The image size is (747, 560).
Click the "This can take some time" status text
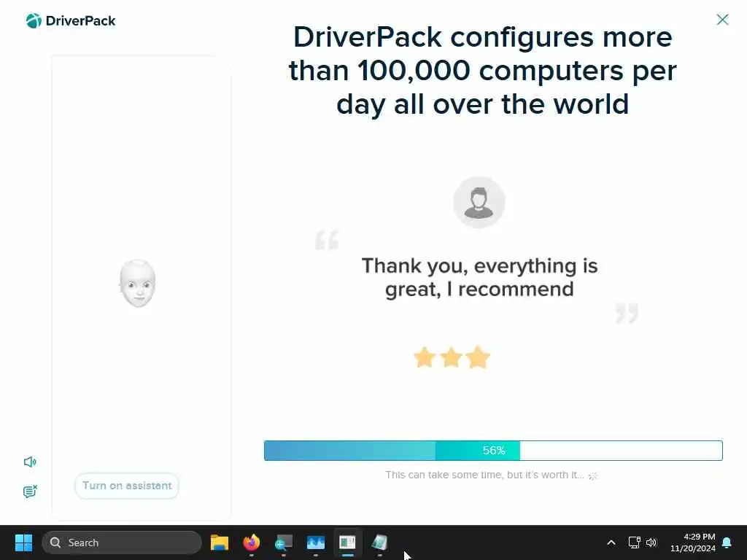click(x=484, y=475)
